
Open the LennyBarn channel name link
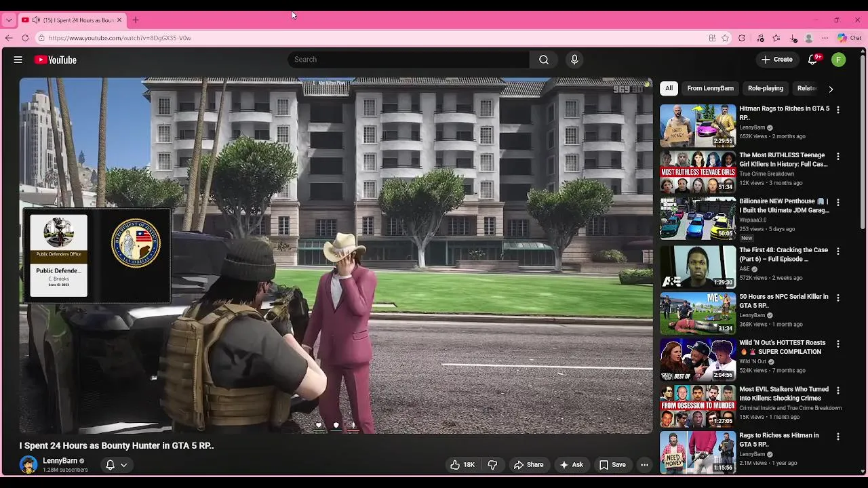(x=60, y=461)
